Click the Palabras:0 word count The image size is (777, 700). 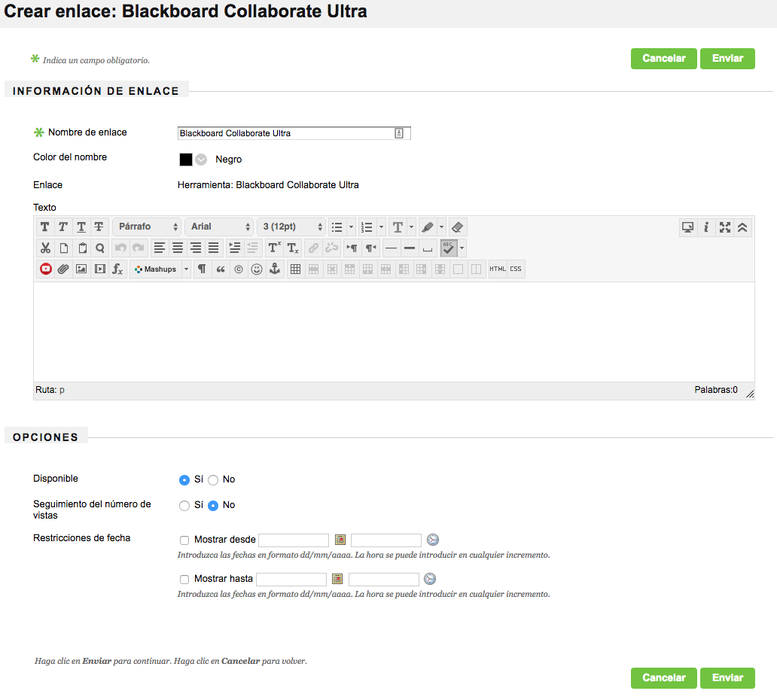(715, 390)
